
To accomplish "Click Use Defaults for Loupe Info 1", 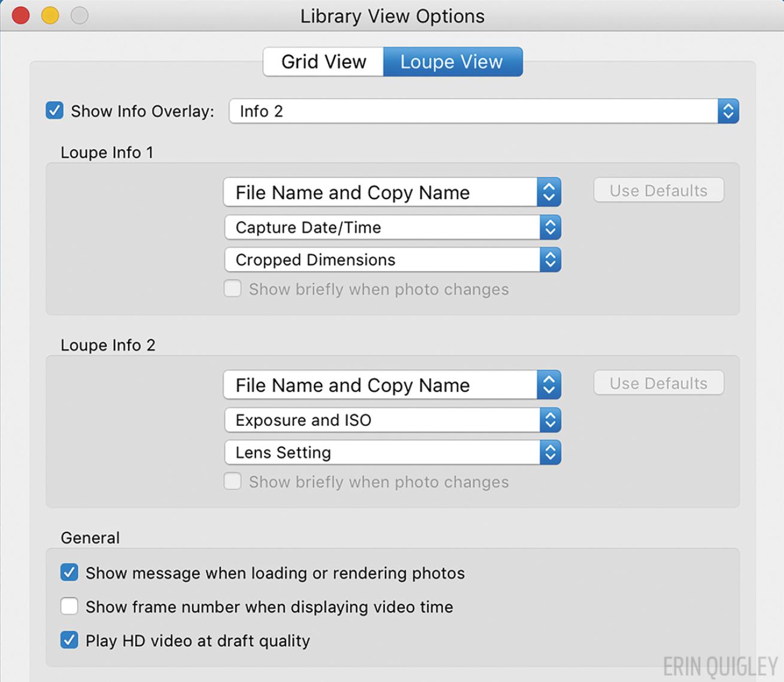I will 658,190.
